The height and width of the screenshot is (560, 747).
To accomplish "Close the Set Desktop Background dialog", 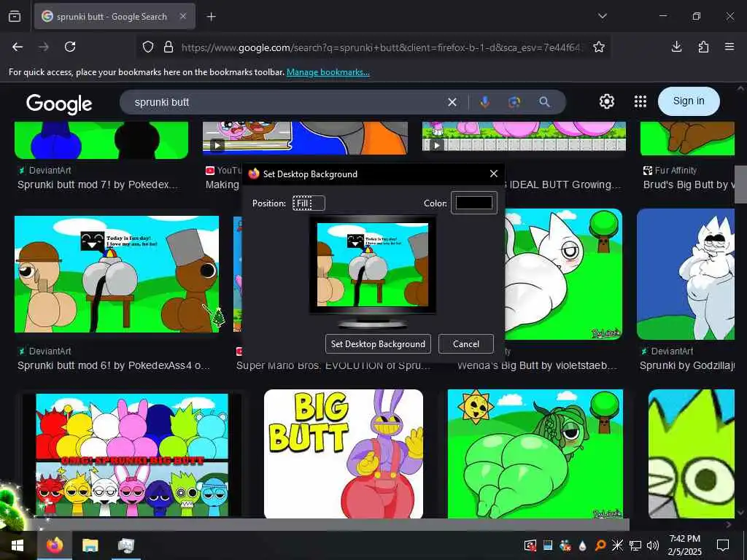I will pyautogui.click(x=494, y=174).
